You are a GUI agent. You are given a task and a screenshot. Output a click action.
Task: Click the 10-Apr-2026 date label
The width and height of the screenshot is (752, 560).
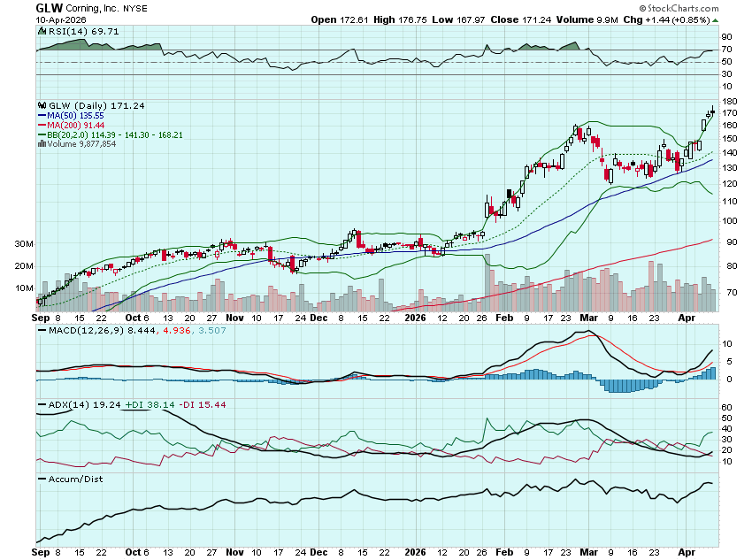point(61,20)
